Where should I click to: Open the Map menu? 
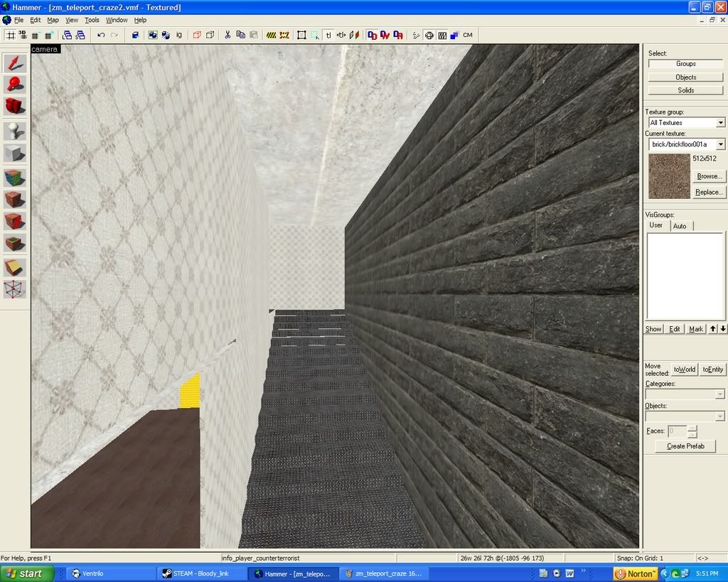coord(53,20)
